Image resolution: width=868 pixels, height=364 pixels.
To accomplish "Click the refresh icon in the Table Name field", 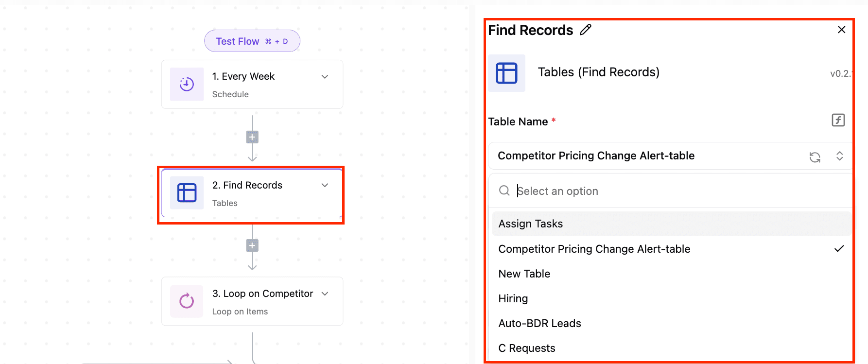I will tap(815, 157).
